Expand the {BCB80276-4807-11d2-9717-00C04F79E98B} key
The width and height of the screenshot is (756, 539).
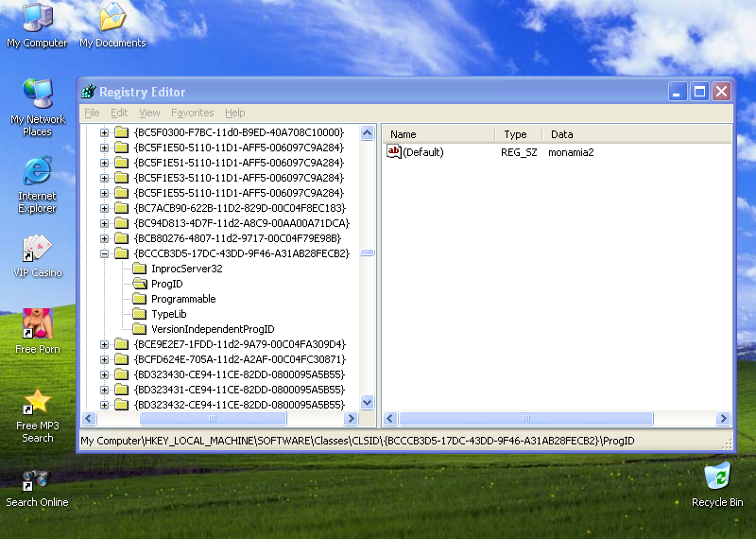tap(104, 238)
